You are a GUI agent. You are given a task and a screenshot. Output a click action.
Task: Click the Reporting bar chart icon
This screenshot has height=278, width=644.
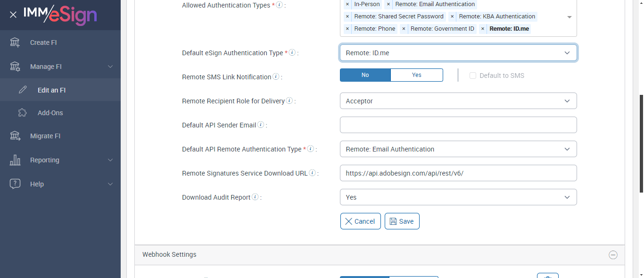[15, 160]
